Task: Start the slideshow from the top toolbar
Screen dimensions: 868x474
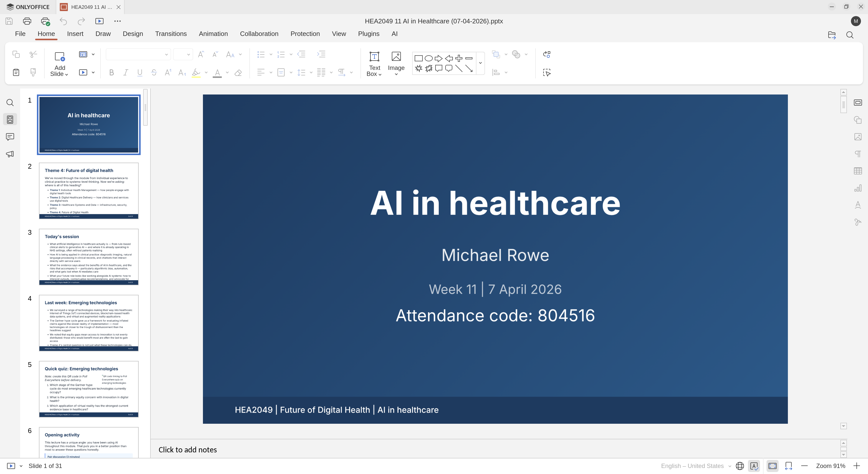Action: (x=99, y=21)
